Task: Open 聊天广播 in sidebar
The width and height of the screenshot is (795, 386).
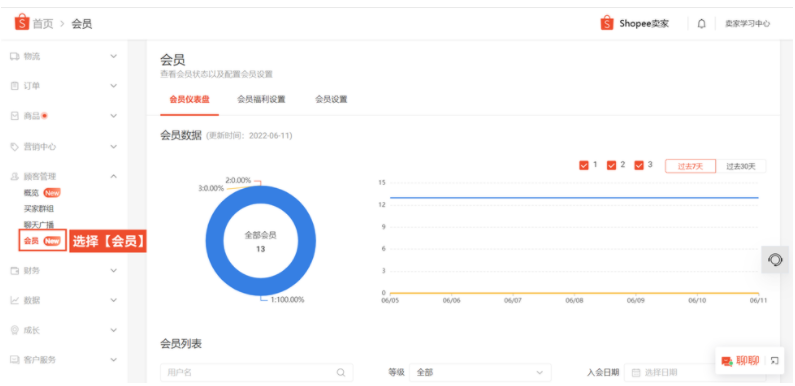Action: 39,225
